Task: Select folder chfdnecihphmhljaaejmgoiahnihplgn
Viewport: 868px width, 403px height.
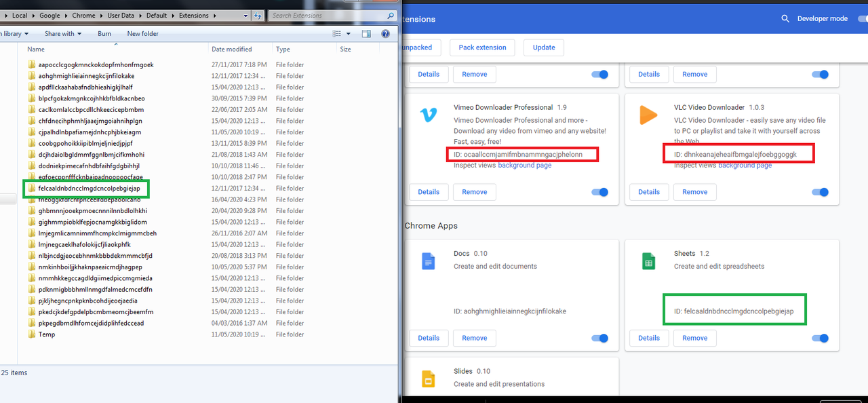Action: tap(90, 121)
